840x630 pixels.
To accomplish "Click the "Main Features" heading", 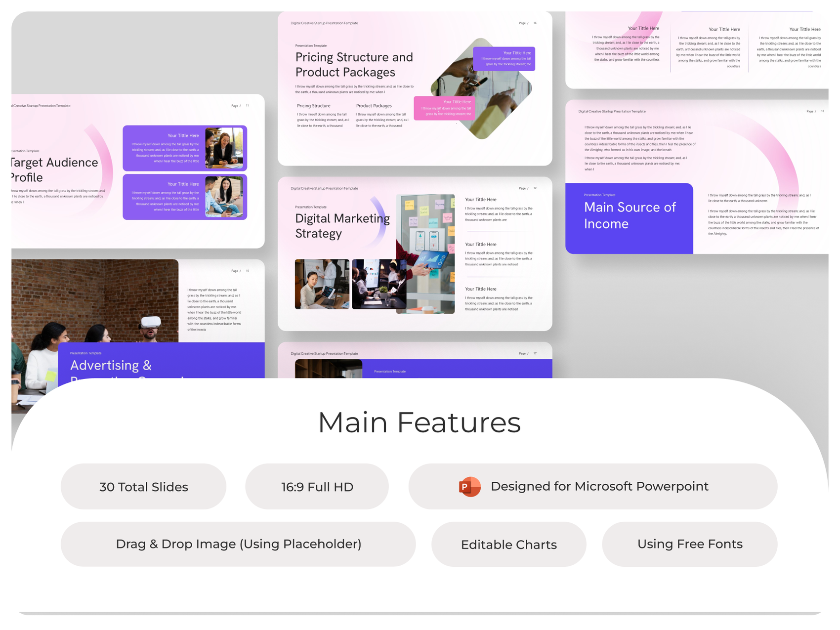I will pyautogui.click(x=420, y=422).
